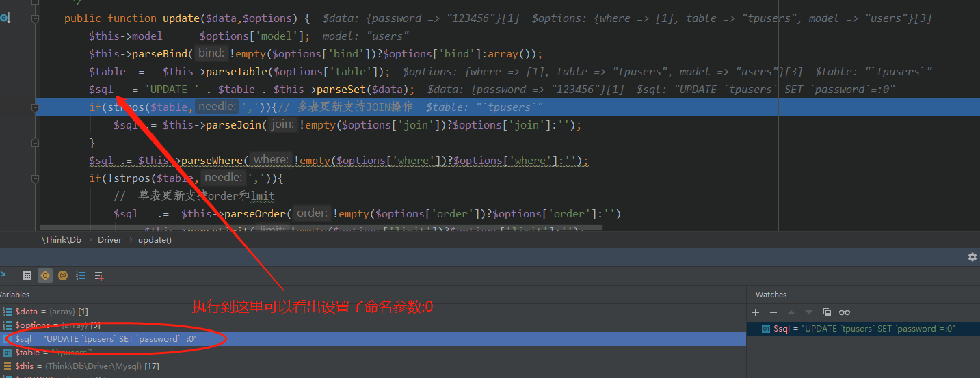
Task: Remove selected watch with the minus icon
Action: point(773,312)
